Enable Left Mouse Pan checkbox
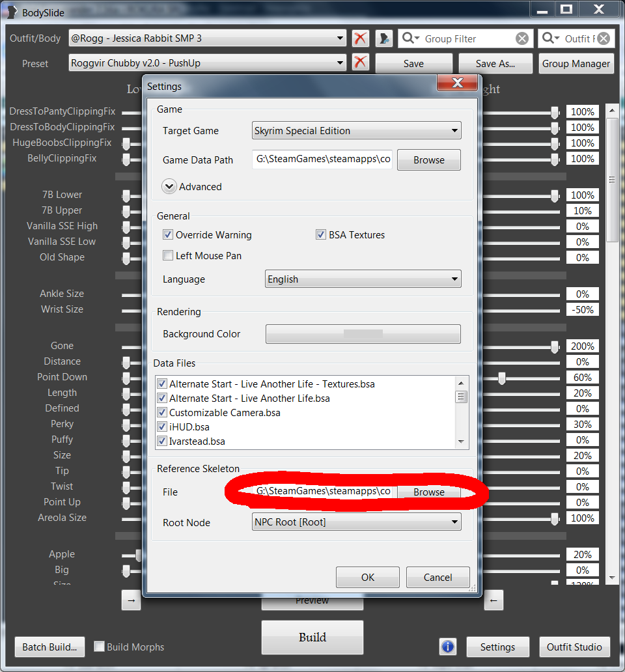625x672 pixels. coord(167,255)
